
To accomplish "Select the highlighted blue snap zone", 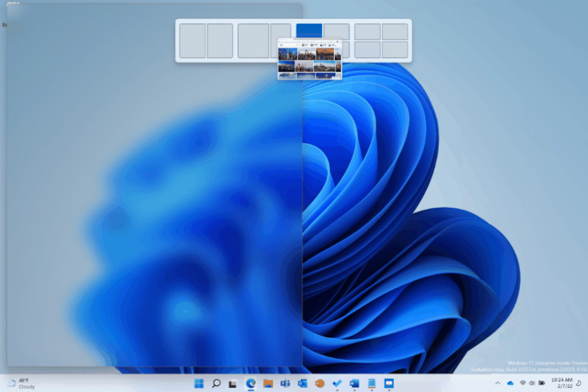I will (309, 30).
